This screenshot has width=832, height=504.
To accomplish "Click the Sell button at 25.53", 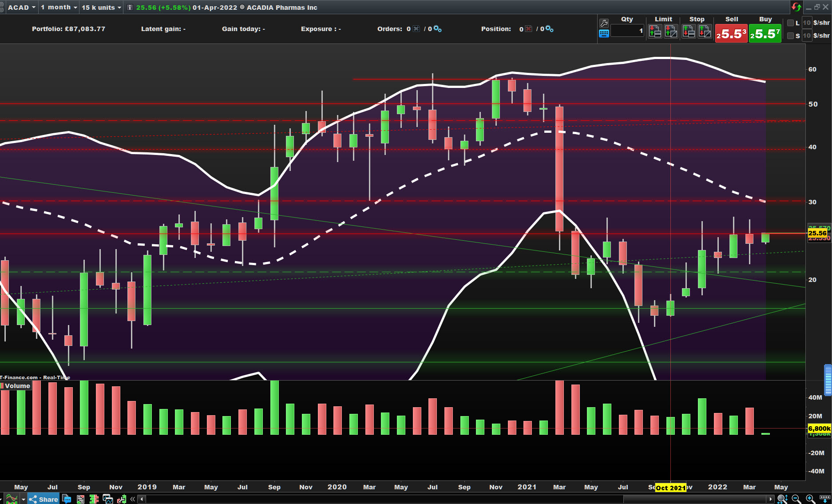I will click(x=731, y=34).
